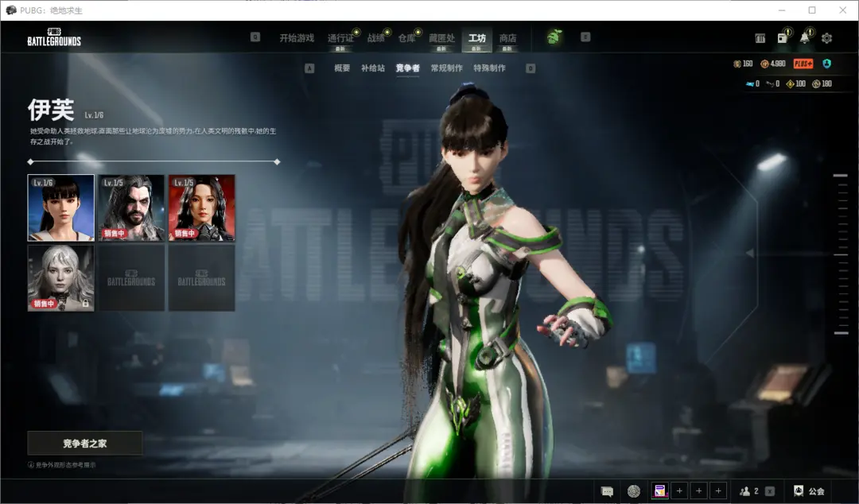This screenshot has width=859, height=504.
Task: Click the 伊芙 character name heading
Action: tap(51, 110)
